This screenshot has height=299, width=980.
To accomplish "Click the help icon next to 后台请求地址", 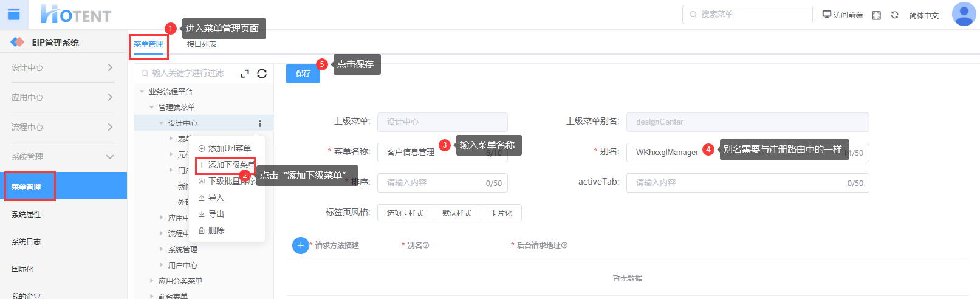I will 564,246.
